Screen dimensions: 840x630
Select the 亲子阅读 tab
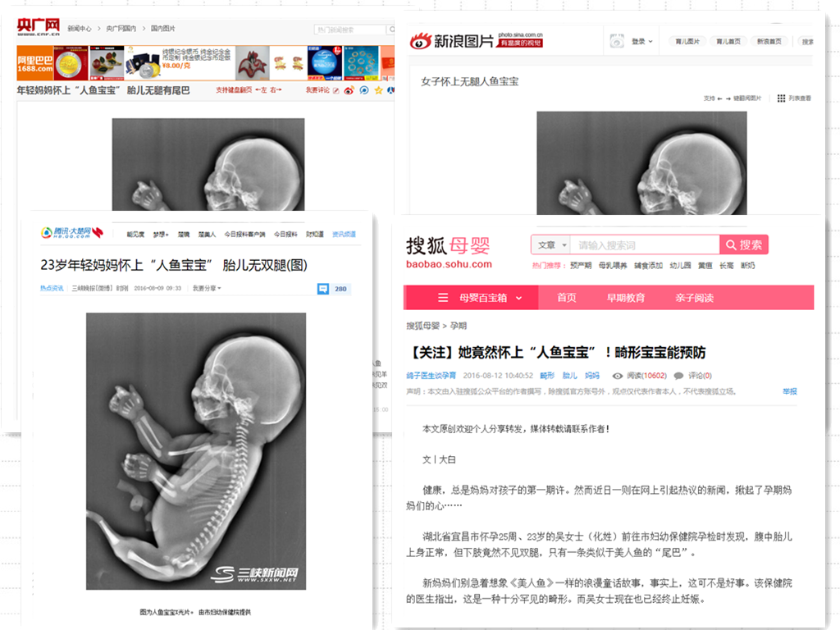point(694,297)
